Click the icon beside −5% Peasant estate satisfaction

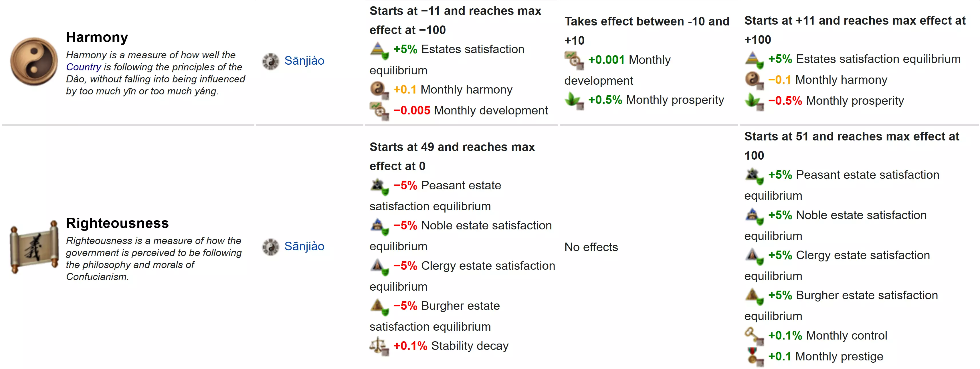coord(379,186)
